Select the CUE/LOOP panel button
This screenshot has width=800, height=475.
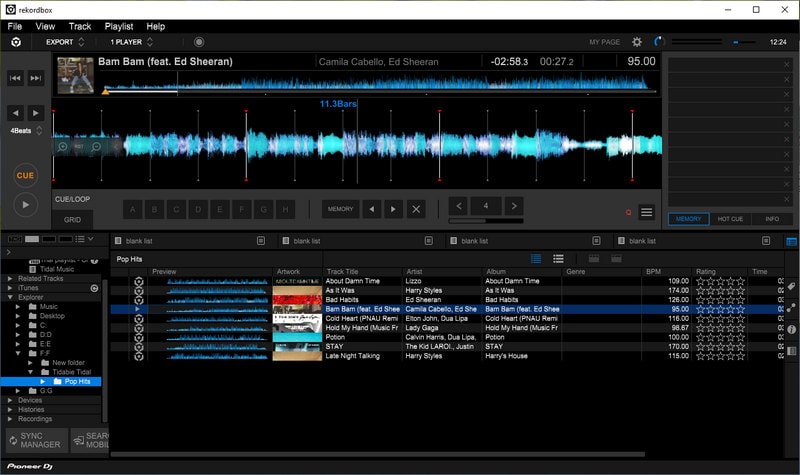(x=72, y=199)
